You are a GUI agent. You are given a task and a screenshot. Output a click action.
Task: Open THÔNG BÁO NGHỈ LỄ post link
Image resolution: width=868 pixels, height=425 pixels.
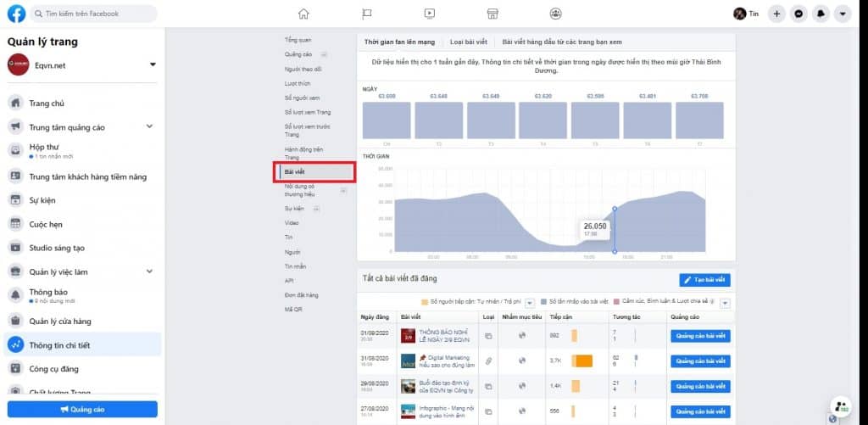coord(446,335)
